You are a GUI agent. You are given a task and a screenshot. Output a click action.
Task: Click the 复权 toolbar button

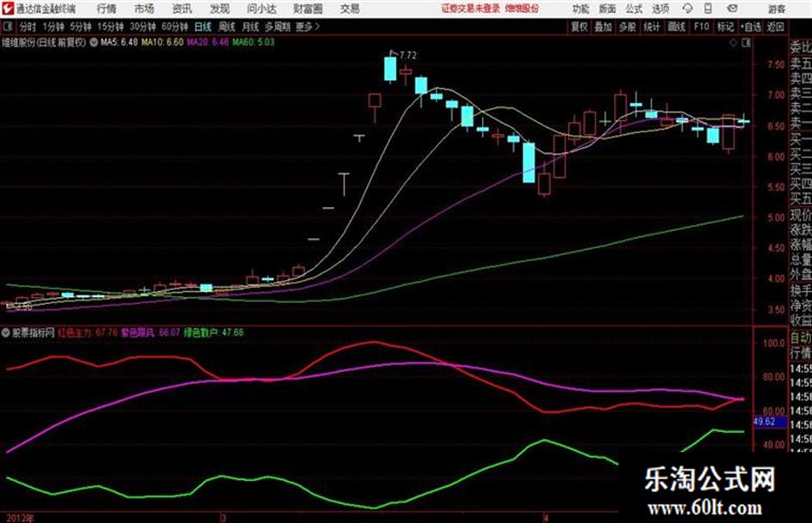pos(579,27)
